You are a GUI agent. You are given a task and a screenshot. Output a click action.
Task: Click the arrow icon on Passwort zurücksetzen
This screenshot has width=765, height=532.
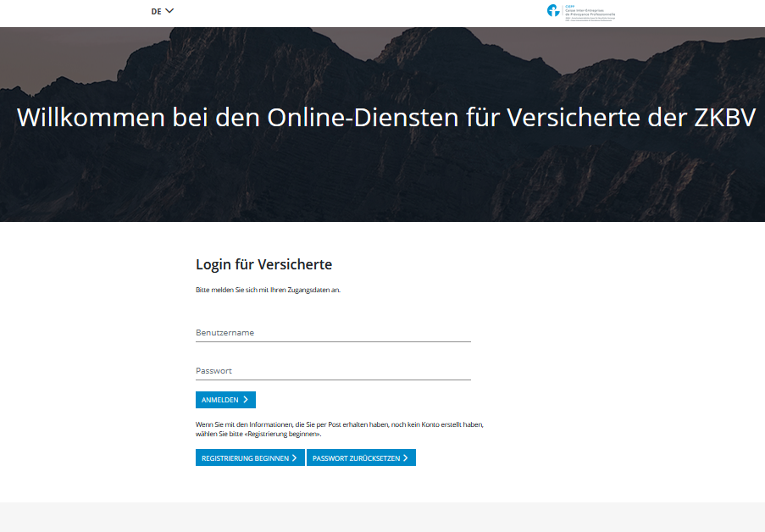tap(406, 458)
